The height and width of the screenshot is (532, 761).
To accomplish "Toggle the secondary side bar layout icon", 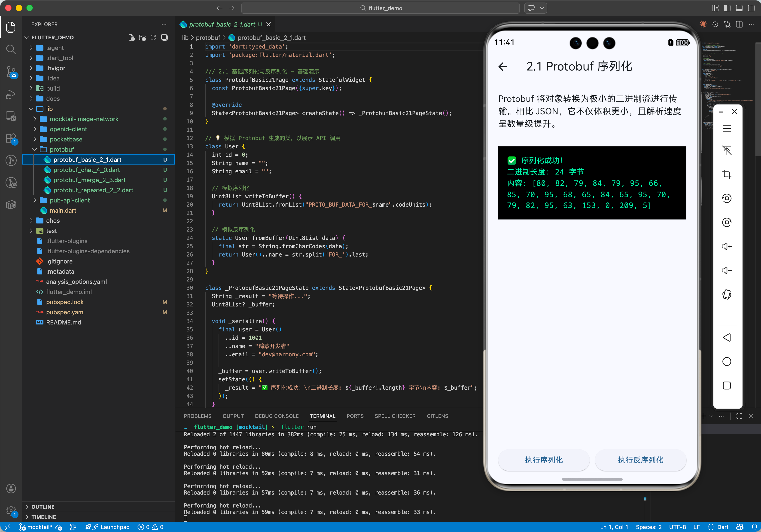I will point(751,8).
